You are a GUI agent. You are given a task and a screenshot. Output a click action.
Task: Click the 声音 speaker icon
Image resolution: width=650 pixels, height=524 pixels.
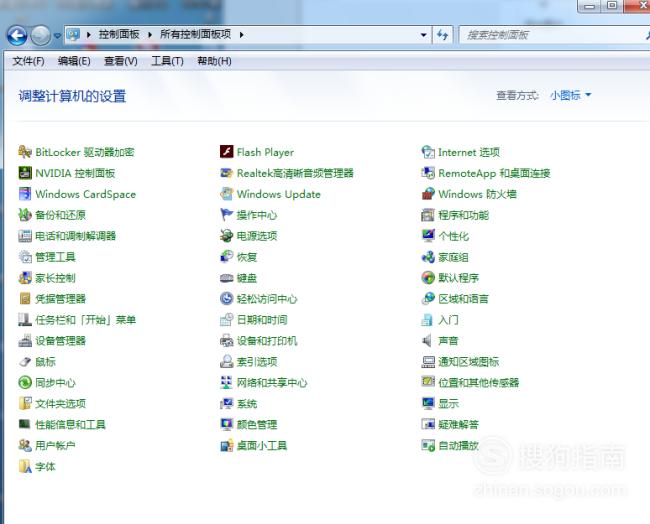[x=428, y=341]
